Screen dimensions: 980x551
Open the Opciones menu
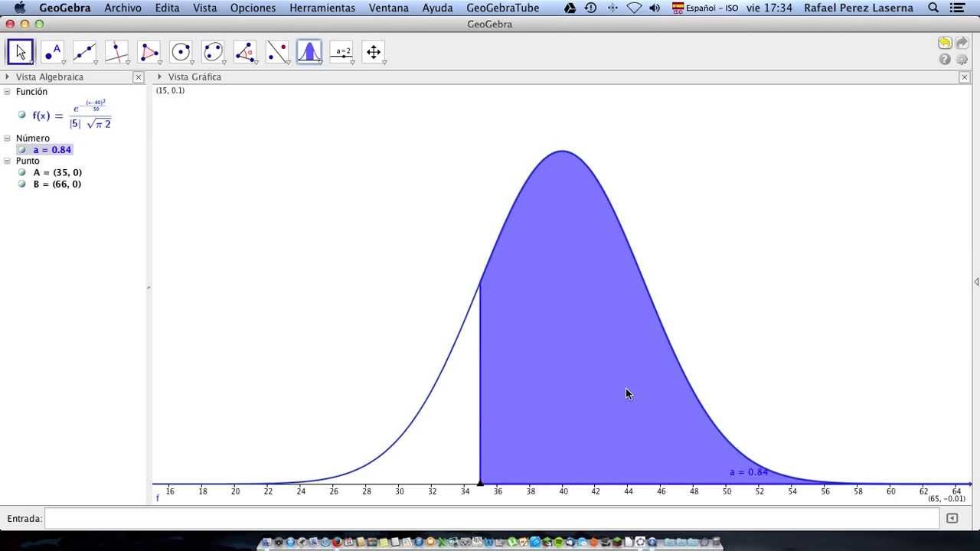click(253, 8)
